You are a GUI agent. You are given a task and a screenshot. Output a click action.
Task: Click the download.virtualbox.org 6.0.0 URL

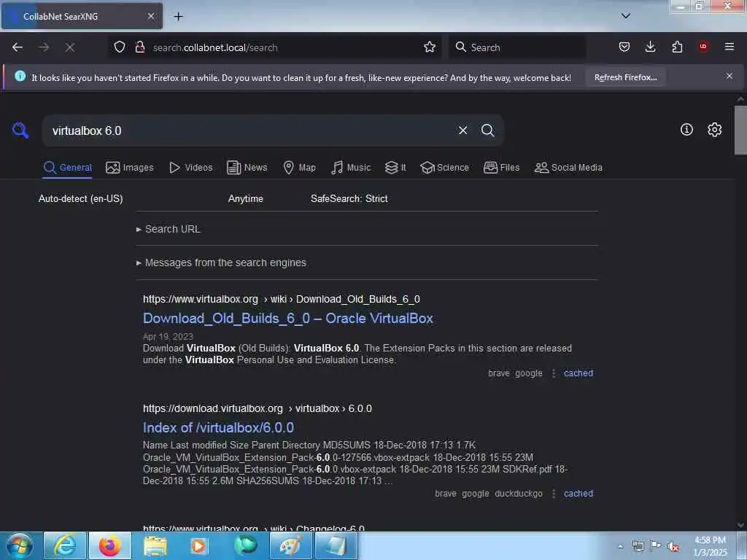[x=258, y=408]
